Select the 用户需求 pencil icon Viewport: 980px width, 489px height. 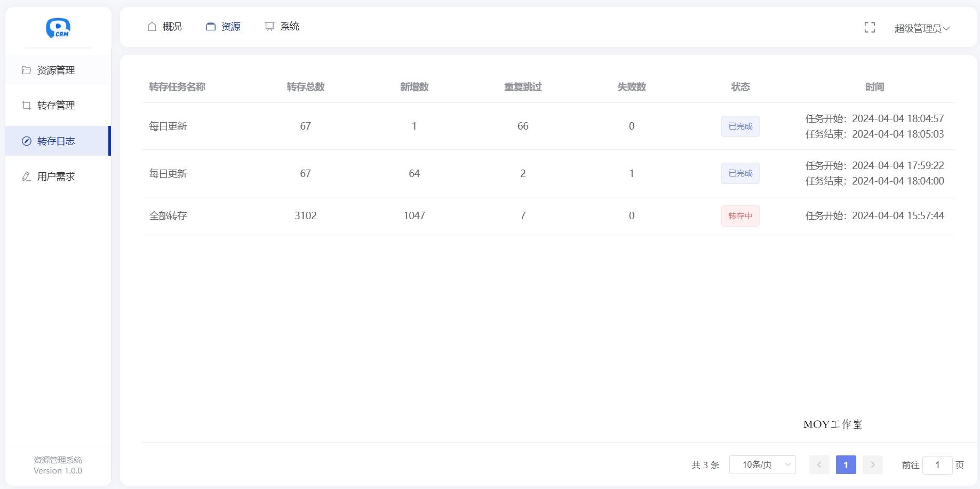click(x=26, y=177)
